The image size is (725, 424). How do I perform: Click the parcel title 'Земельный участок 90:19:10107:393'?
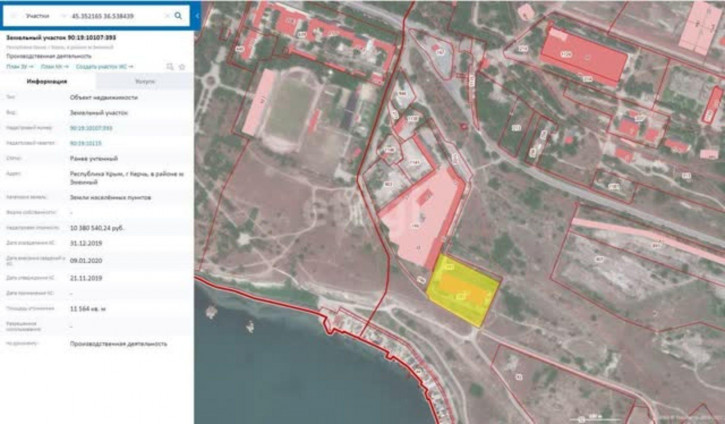tap(61, 37)
